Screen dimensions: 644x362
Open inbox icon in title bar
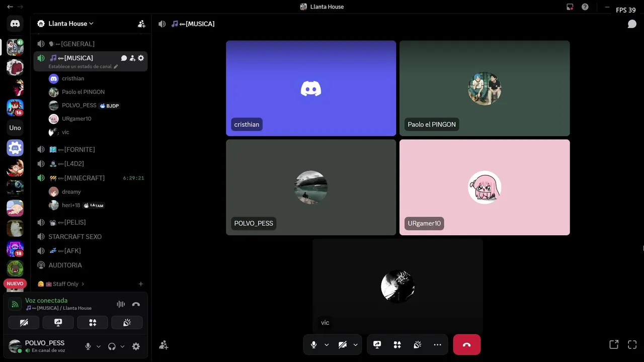click(x=570, y=7)
